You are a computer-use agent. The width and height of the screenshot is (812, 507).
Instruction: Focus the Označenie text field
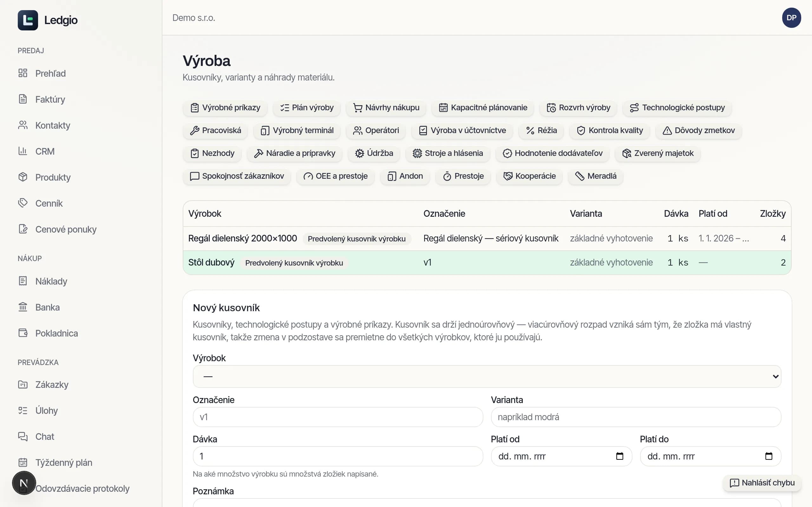pyautogui.click(x=338, y=417)
